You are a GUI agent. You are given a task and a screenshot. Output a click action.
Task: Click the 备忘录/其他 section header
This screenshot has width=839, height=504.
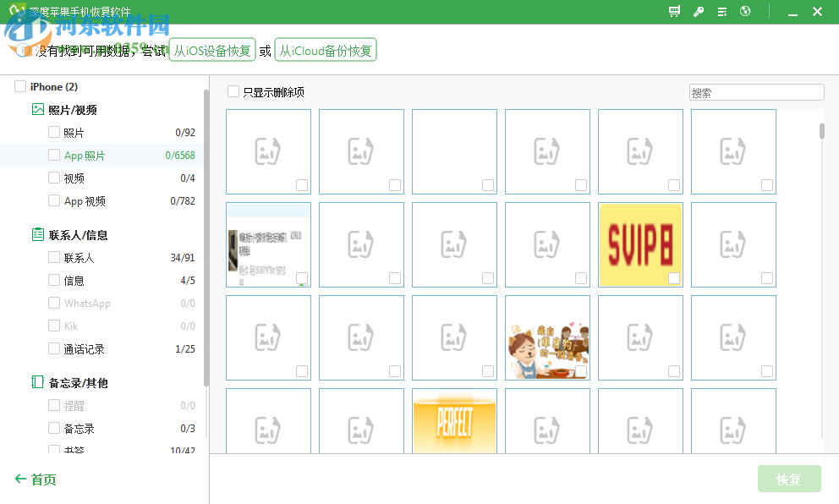[78, 382]
